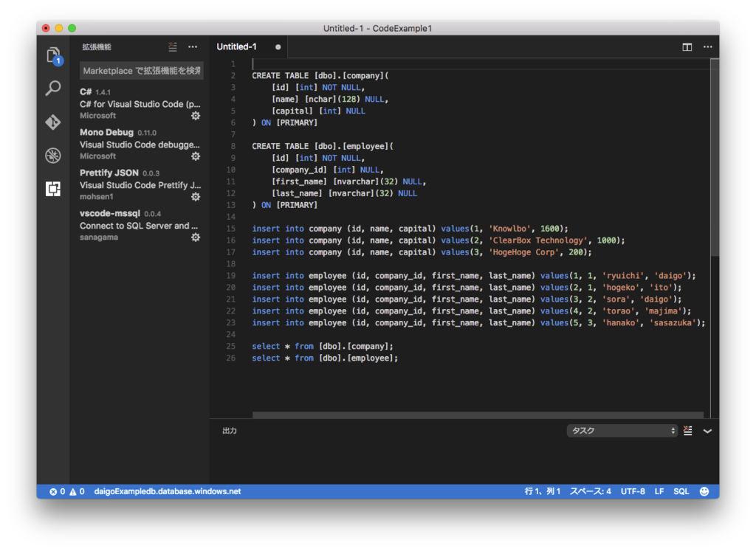Click the 拡張機能 panel title
The image size is (756, 551).
point(97,46)
